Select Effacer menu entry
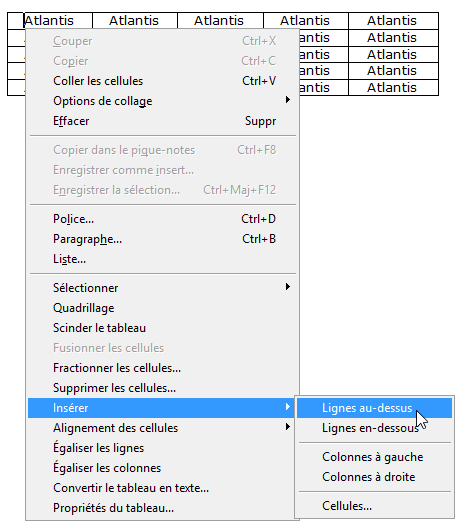This screenshot has height=530, width=467. point(163,121)
